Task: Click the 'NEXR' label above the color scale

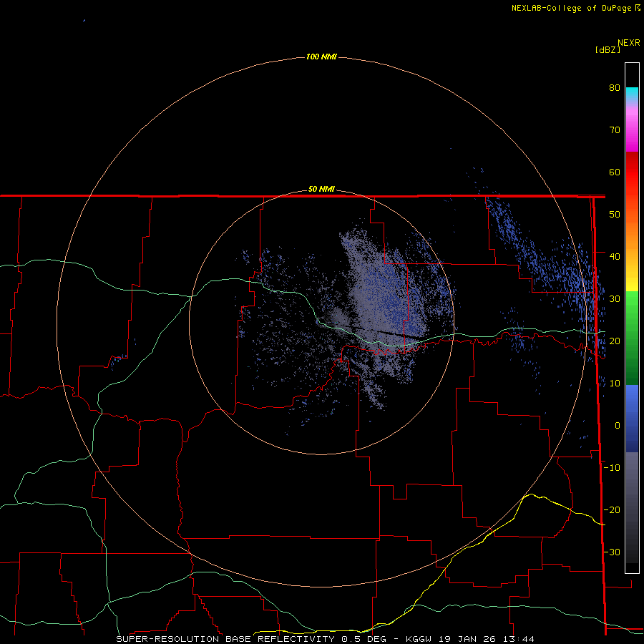Action: 628,43
